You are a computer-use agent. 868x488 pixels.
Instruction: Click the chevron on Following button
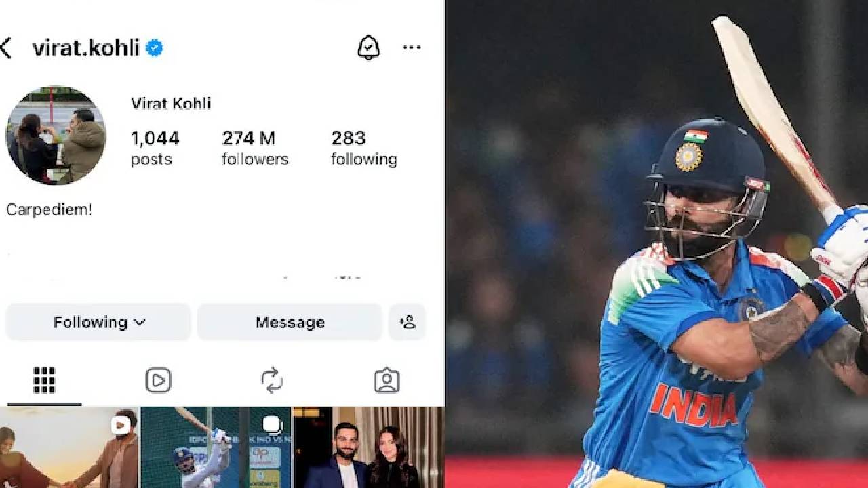140,323
